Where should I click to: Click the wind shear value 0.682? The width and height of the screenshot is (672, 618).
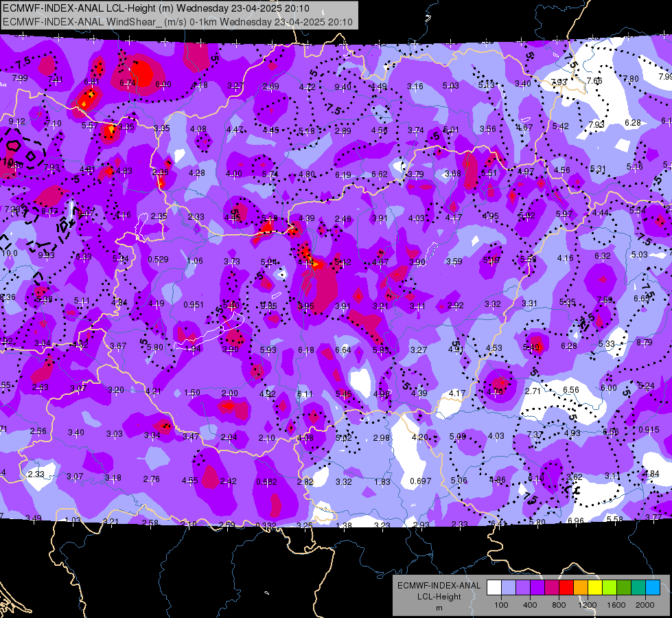(x=266, y=481)
